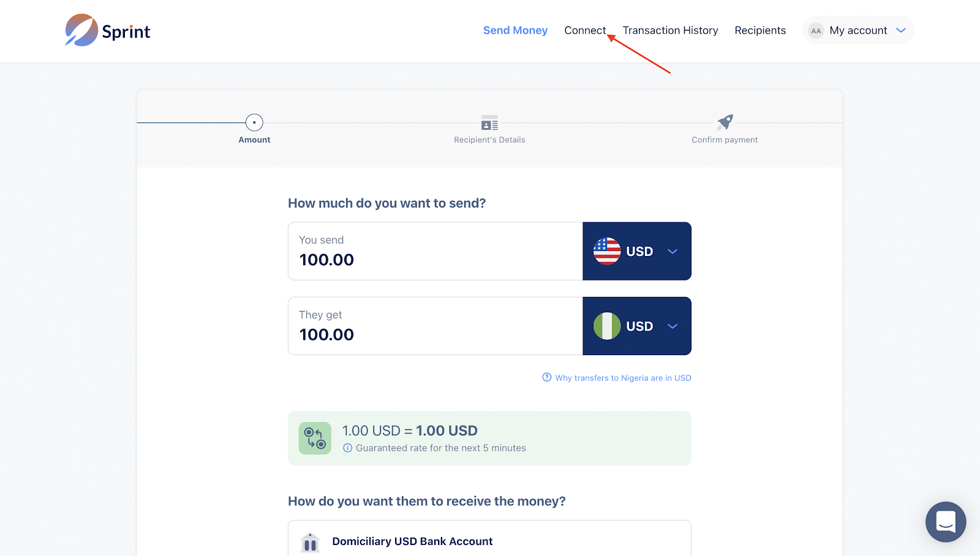Image resolution: width=980 pixels, height=556 pixels.
Task: Click Why transfers to Nigeria are in USD
Action: [622, 378]
